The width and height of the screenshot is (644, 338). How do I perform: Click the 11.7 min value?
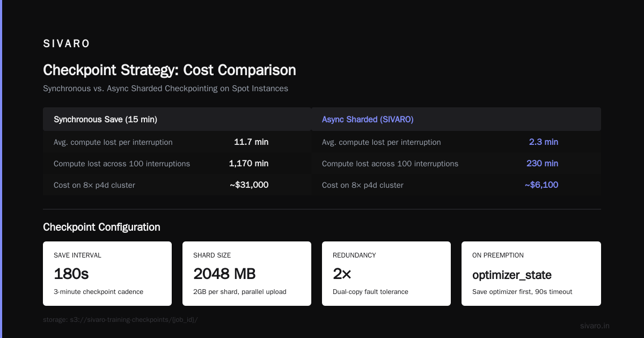(251, 142)
